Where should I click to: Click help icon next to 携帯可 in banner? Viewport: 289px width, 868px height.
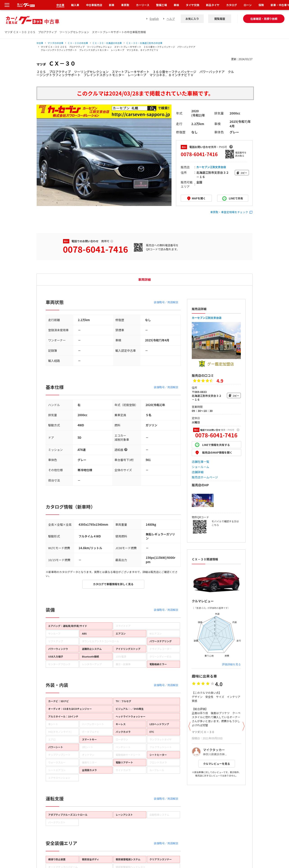112,241
